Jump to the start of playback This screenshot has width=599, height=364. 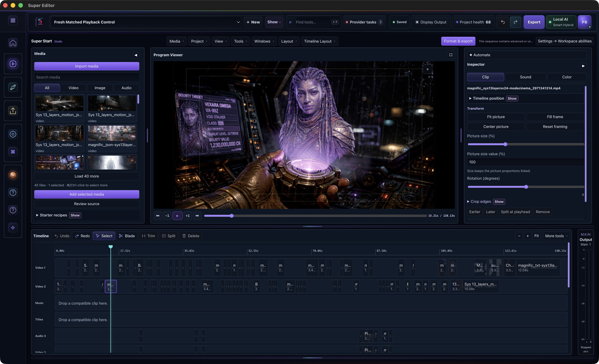click(158, 216)
